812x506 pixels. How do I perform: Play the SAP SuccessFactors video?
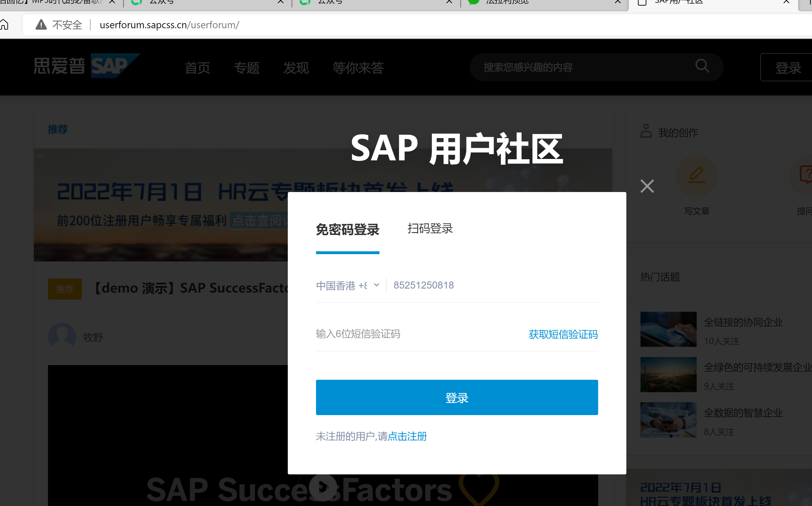(323, 487)
